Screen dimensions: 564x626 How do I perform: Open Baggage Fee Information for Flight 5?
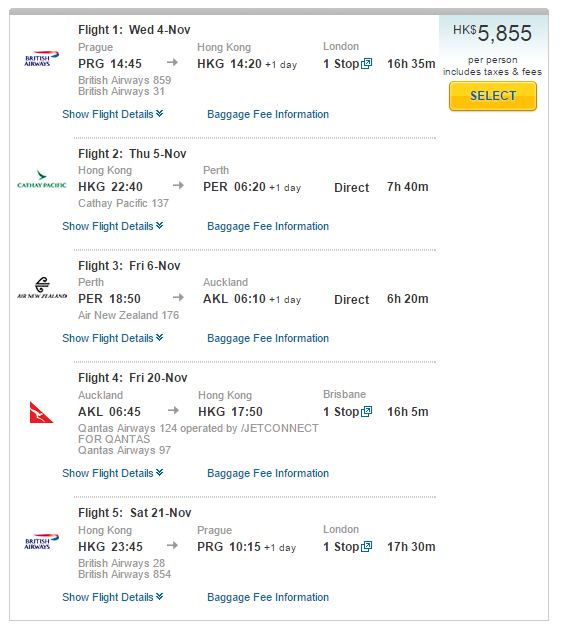268,597
